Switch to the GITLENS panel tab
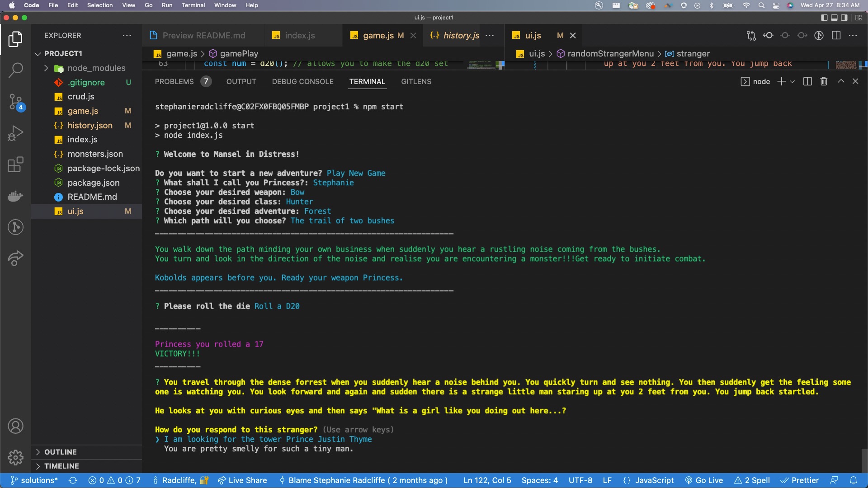Viewport: 868px width, 488px height. click(x=416, y=81)
